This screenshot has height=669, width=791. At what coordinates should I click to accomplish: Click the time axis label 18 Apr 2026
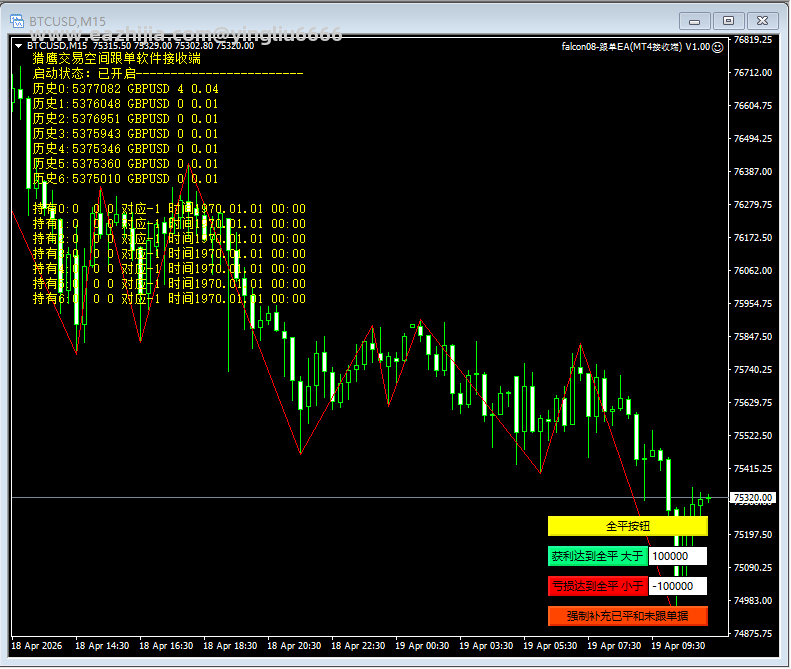click(36, 646)
